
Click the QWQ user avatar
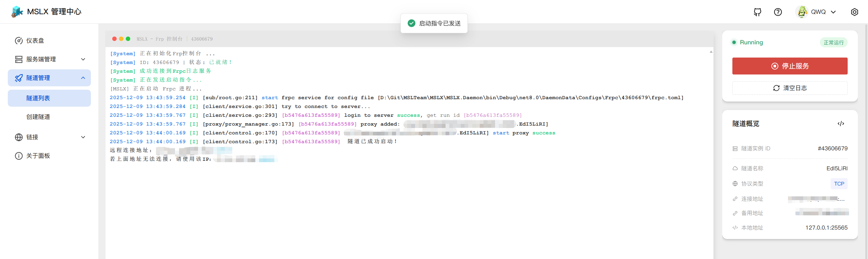[x=802, y=12]
